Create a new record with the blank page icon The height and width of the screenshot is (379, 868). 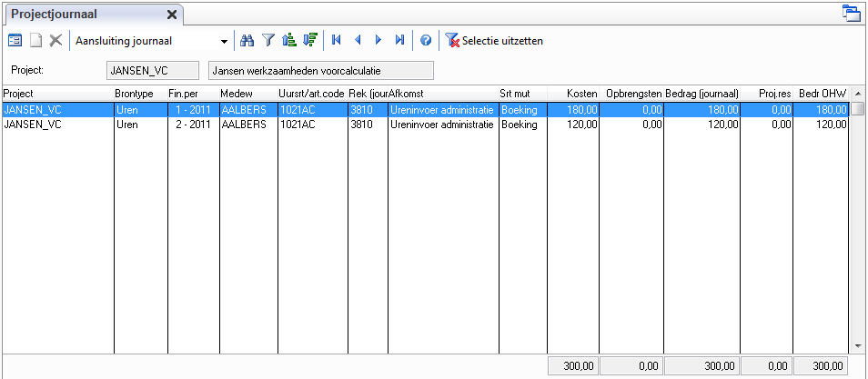point(36,40)
